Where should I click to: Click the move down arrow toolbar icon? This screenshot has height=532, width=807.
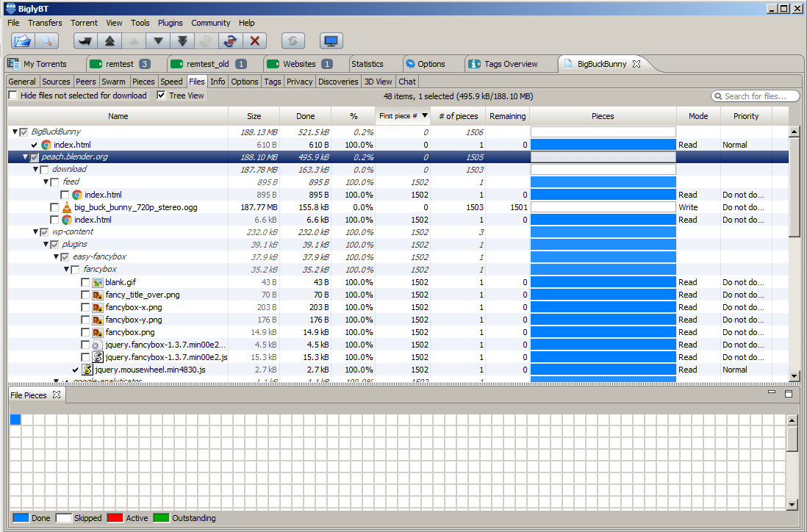point(157,41)
